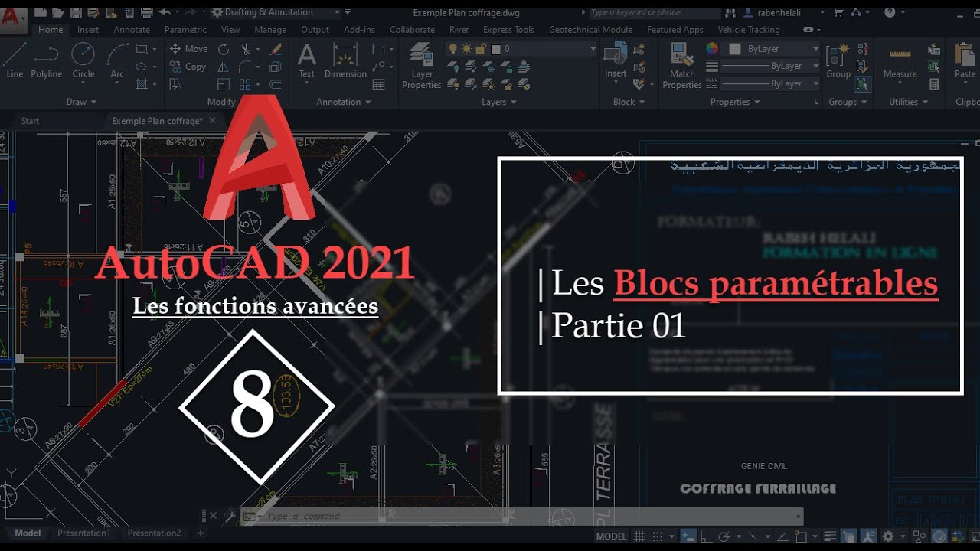Image resolution: width=980 pixels, height=551 pixels.
Task: Click the Save icon in quick access toolbar
Action: (x=76, y=12)
